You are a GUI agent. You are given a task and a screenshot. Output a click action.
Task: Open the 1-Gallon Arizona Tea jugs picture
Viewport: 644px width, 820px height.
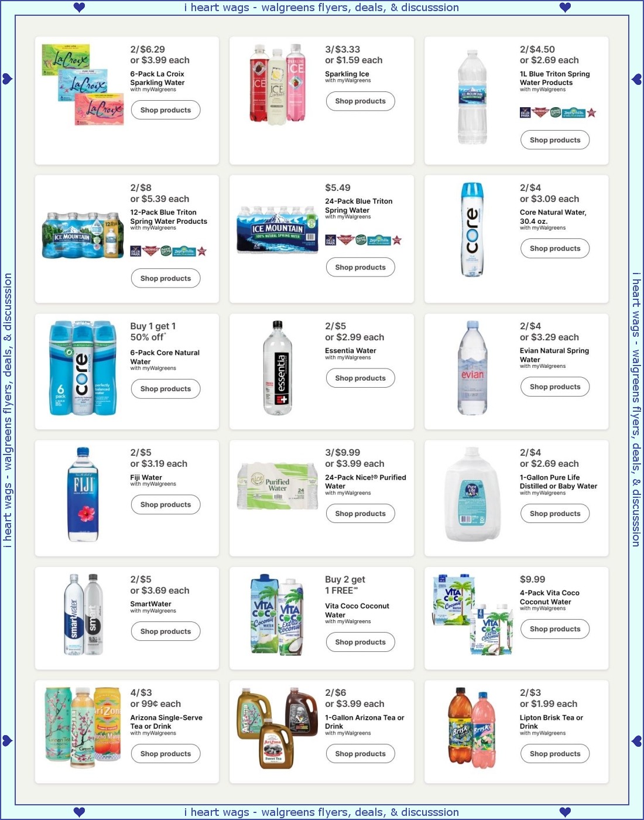coord(278,728)
